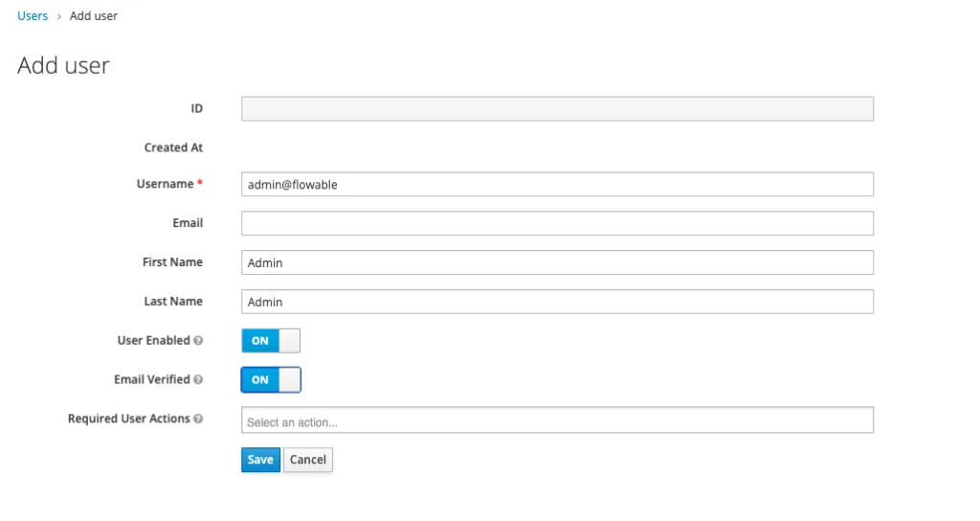Click the Created At label
980x521 pixels.
pos(174,147)
